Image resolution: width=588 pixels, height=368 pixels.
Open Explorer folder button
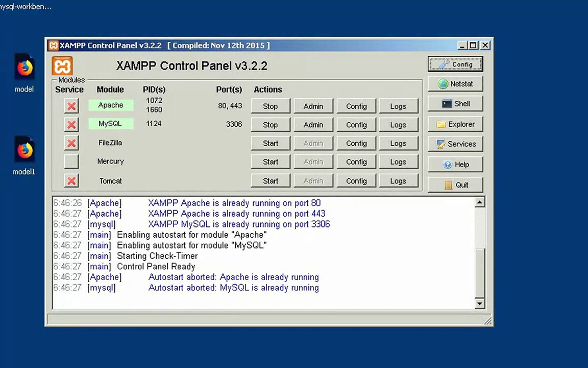tap(455, 124)
